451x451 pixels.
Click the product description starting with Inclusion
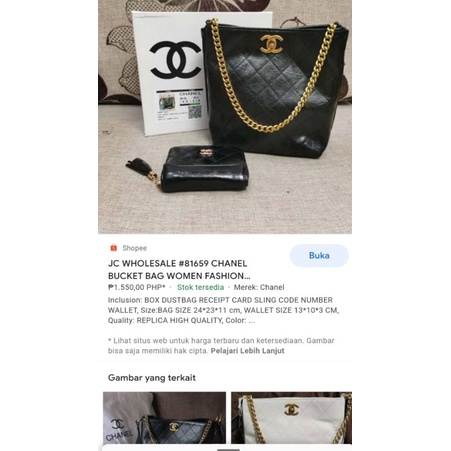coord(223,310)
